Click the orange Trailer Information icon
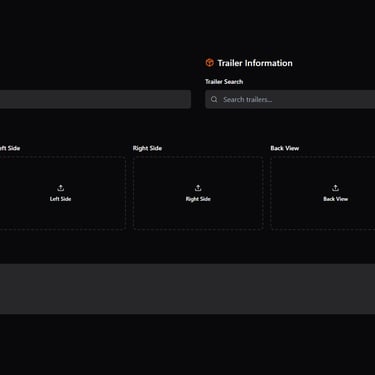 [x=210, y=63]
